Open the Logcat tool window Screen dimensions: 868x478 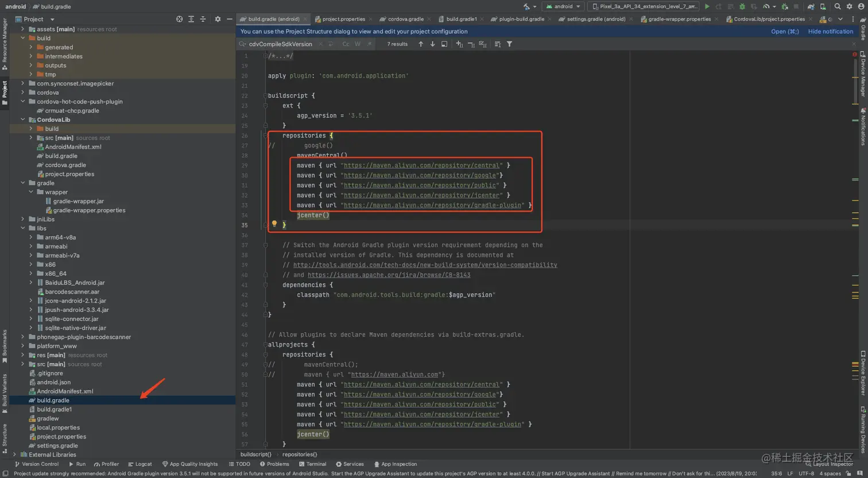tap(139, 464)
